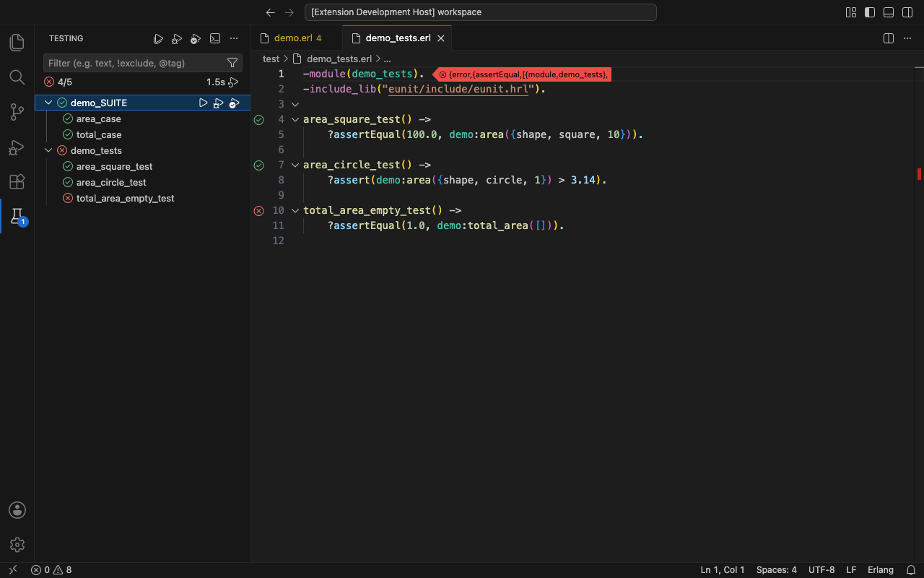Run the demo_SUITE tests

(x=203, y=103)
